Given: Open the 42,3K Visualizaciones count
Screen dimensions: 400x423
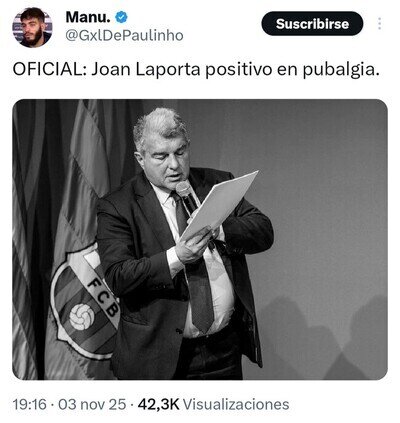Looking at the screenshot, I should pos(213,404).
